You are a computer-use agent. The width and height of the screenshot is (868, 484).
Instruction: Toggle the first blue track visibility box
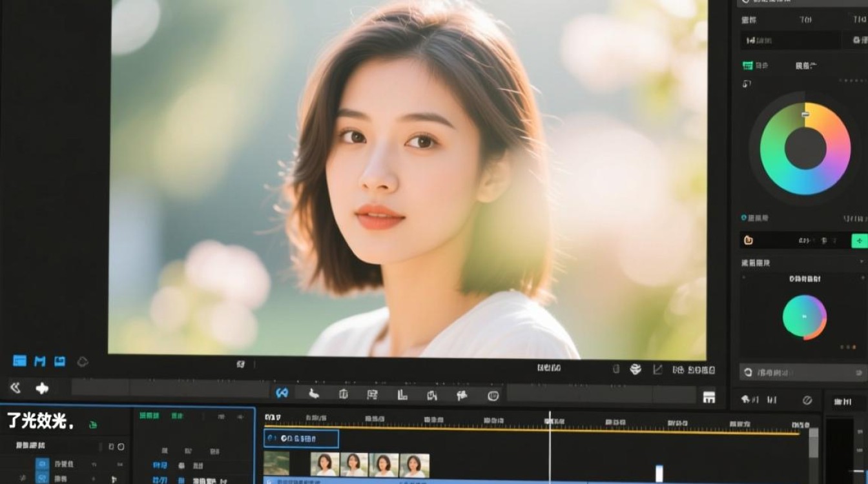42,463
